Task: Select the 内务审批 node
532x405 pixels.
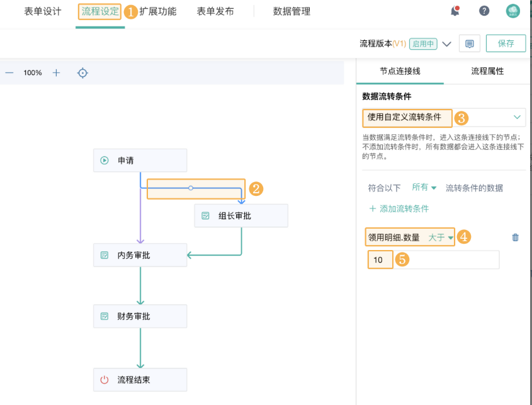Action: pos(140,255)
